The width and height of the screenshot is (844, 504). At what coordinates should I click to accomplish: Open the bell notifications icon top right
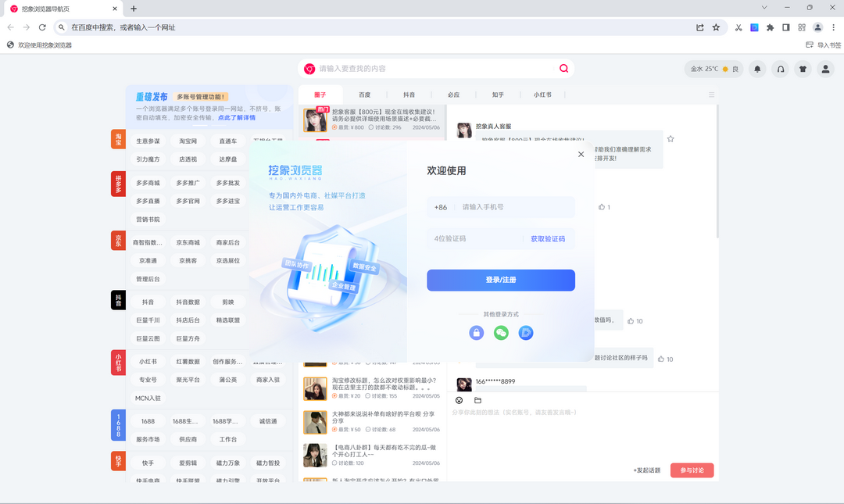pos(756,69)
